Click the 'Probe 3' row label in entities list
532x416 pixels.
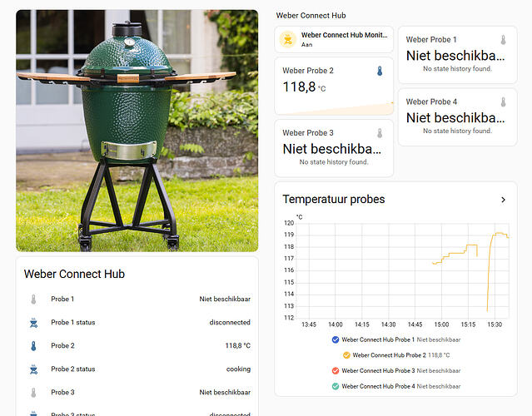[x=62, y=392]
